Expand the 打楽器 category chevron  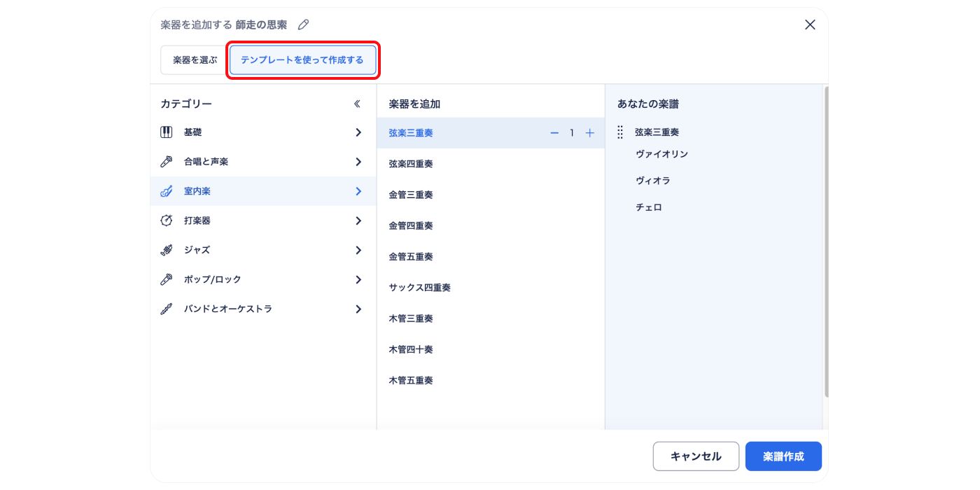[x=358, y=220]
